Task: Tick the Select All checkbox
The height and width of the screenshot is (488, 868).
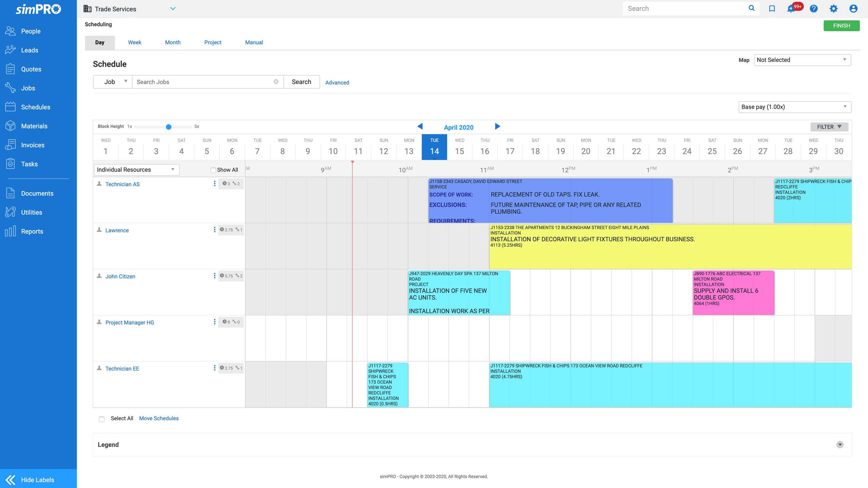Action: [x=102, y=419]
